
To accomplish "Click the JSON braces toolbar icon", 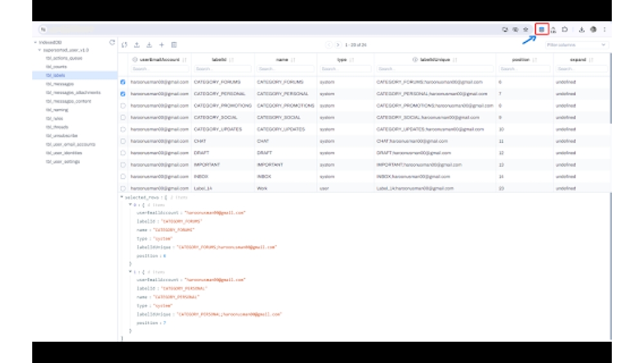I will pyautogui.click(x=124, y=44).
